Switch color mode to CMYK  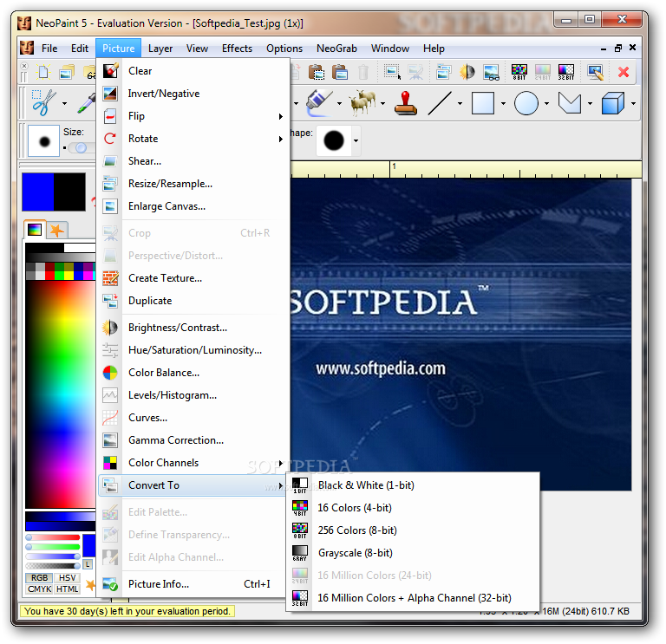point(40,589)
